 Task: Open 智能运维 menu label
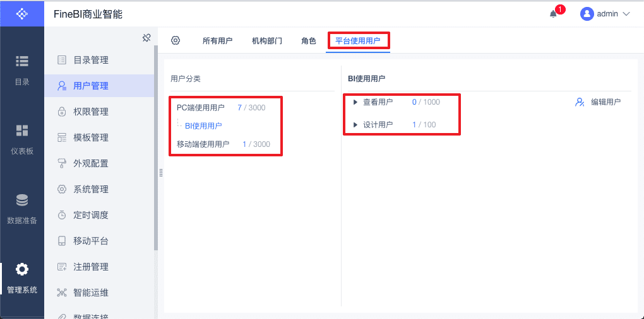click(91, 293)
